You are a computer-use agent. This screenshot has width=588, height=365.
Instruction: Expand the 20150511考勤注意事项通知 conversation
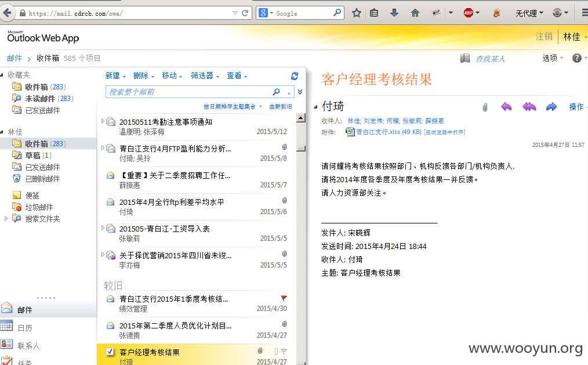point(103,121)
